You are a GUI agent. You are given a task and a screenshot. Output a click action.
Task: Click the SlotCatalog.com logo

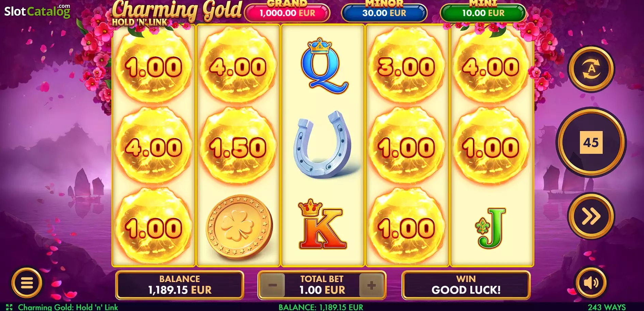(37, 11)
